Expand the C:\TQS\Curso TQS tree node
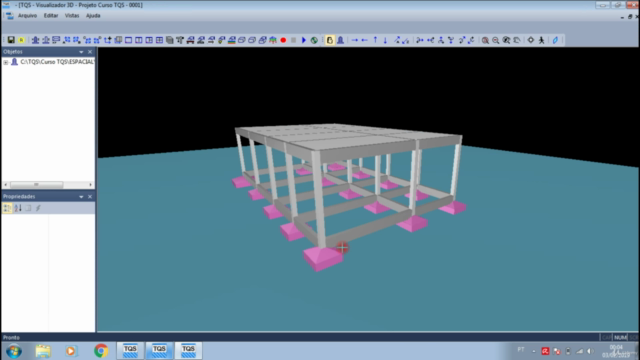 pos(6,62)
